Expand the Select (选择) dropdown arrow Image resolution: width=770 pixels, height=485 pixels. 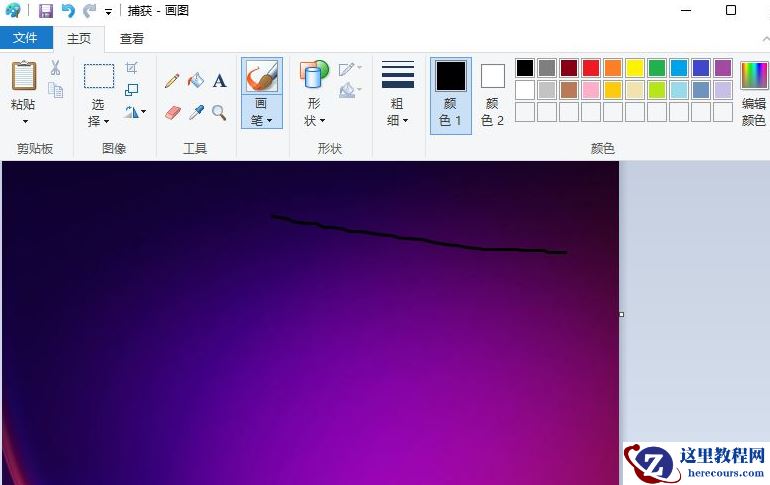[107, 121]
